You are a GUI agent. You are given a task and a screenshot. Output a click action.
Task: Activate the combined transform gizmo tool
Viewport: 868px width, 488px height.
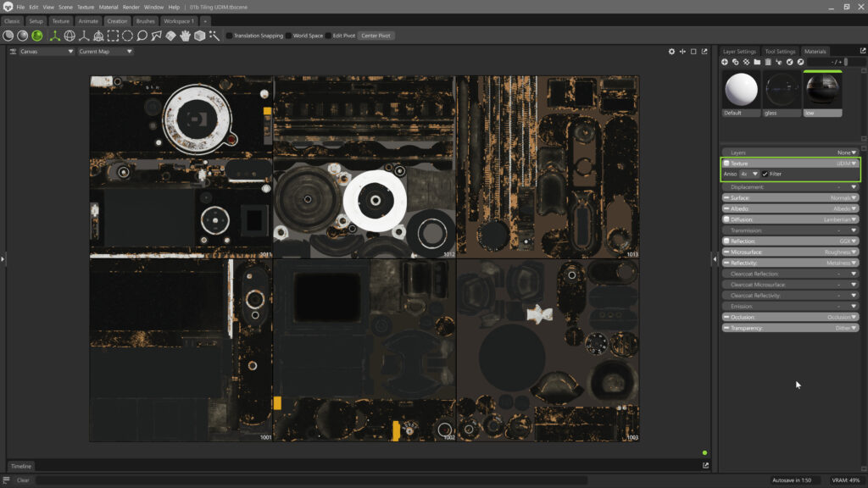click(98, 36)
